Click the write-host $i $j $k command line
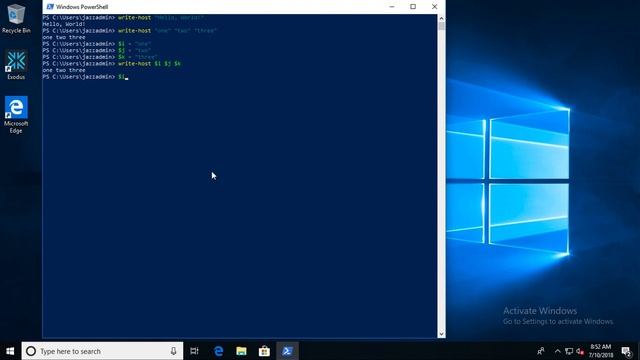Viewport: 640px width, 360px height. 111,64
